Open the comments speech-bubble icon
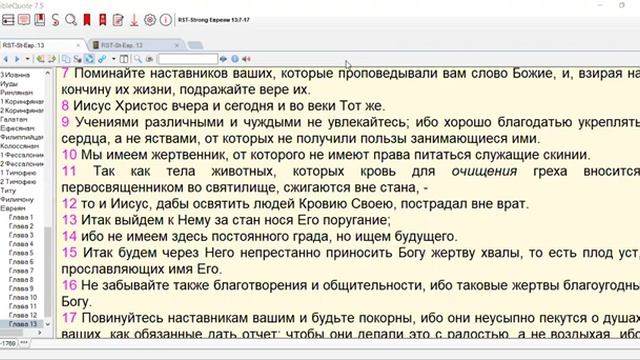Viewport: 640px width, 360px height. click(x=24, y=20)
